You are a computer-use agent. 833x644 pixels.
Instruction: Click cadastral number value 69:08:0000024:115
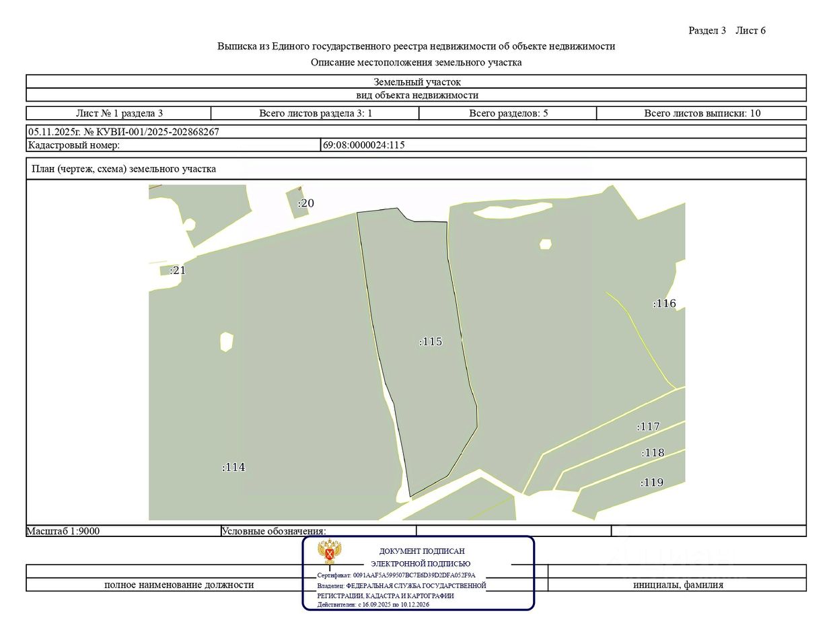tap(364, 145)
